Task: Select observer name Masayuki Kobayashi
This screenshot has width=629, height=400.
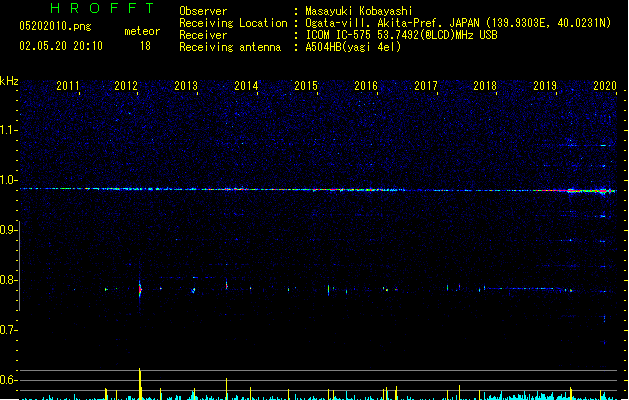Action: click(x=359, y=11)
